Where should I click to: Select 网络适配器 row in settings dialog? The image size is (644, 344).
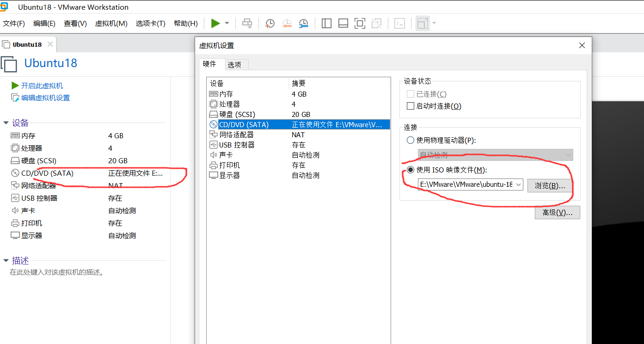pyautogui.click(x=298, y=135)
